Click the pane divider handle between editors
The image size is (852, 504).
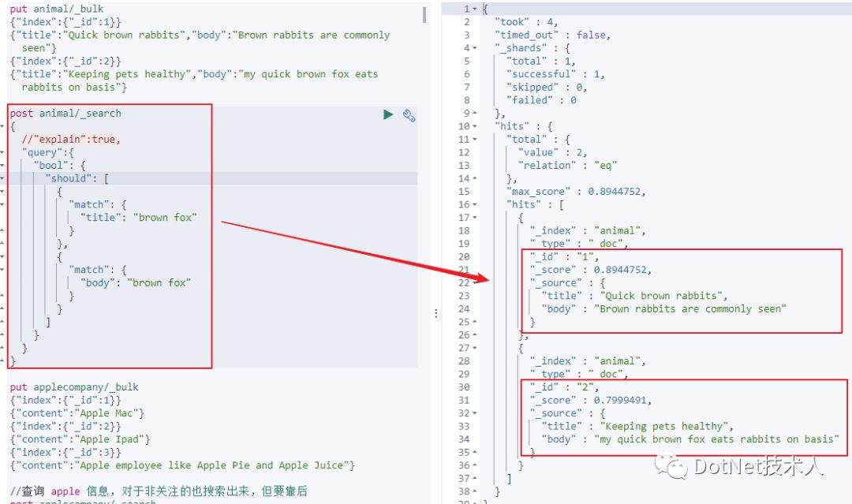[x=435, y=313]
